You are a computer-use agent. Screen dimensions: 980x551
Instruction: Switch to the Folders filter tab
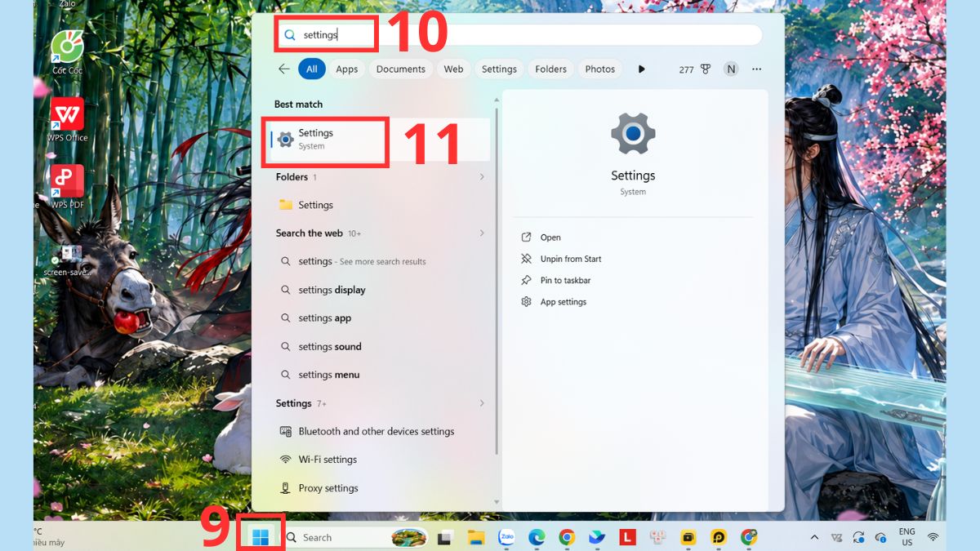pyautogui.click(x=551, y=69)
